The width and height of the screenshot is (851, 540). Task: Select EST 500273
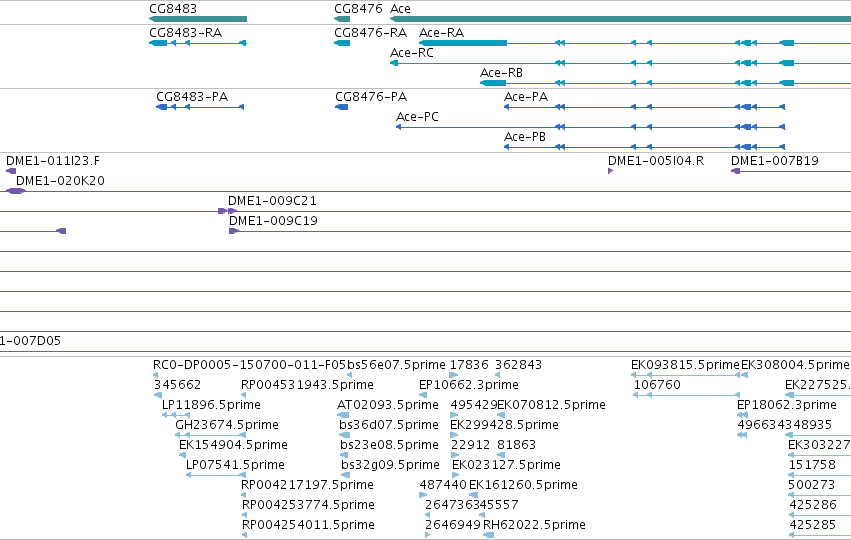coord(811,485)
